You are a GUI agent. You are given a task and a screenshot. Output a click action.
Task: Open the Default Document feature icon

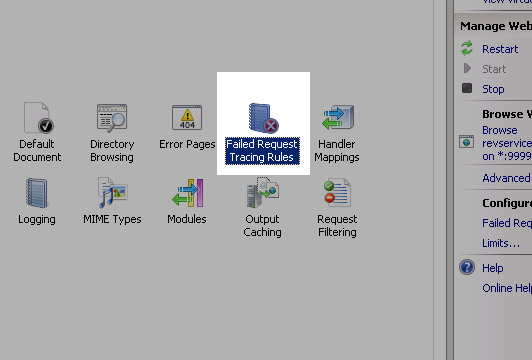[x=38, y=117]
